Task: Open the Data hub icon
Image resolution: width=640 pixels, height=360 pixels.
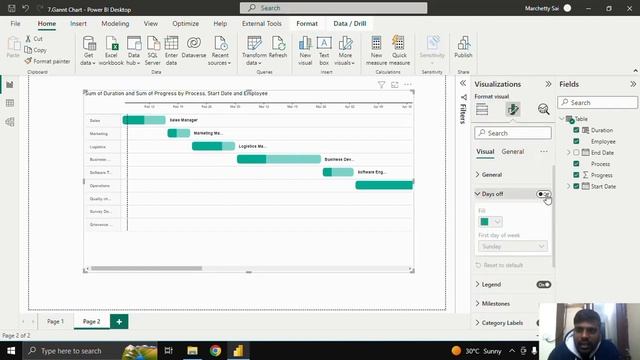Action: tap(133, 51)
